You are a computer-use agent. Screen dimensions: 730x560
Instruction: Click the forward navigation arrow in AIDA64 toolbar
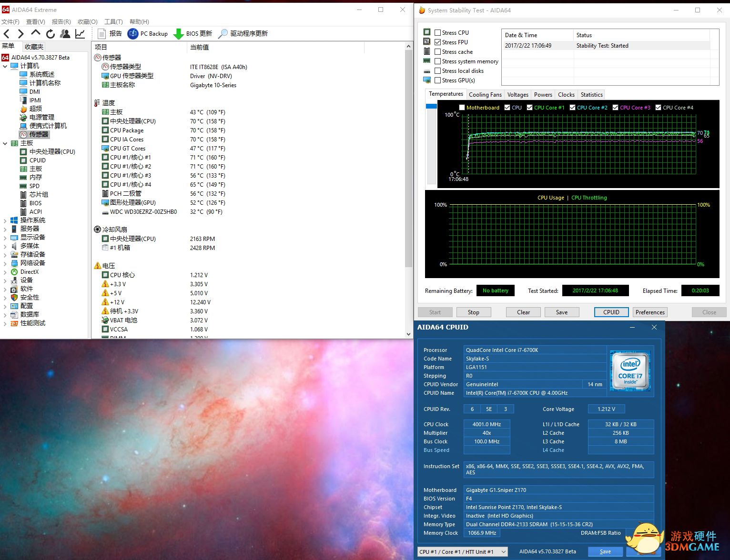(20, 33)
